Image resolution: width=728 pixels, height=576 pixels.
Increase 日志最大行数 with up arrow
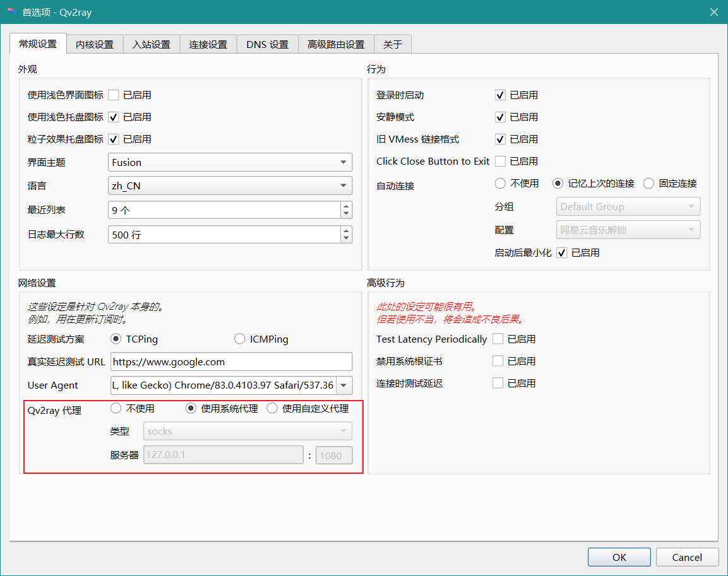(x=347, y=230)
